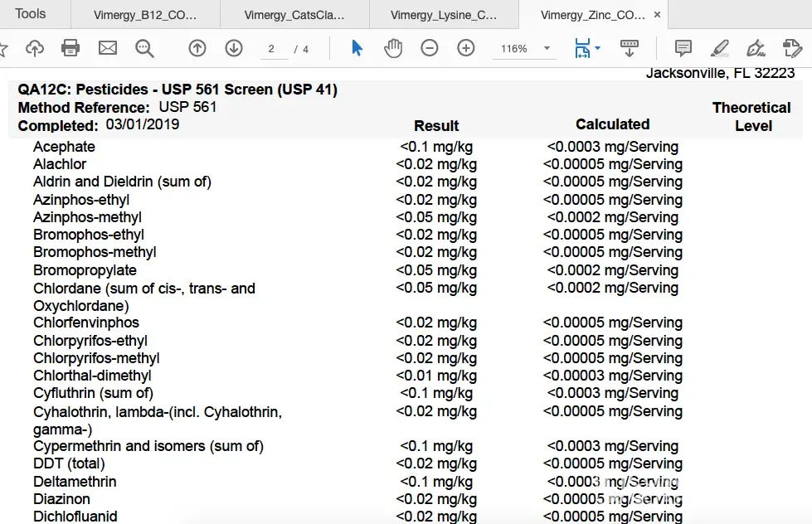This screenshot has height=524, width=812.
Task: Send file by email envelope icon
Action: pos(108,49)
